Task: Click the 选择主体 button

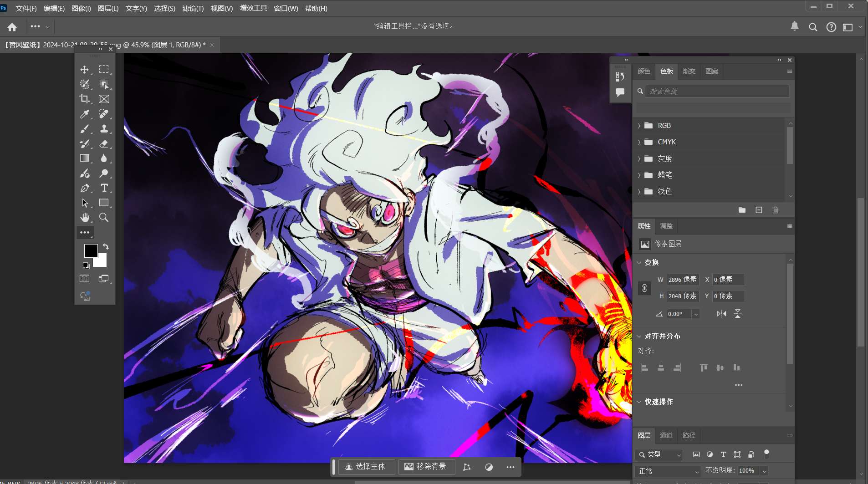Action: pyautogui.click(x=366, y=467)
